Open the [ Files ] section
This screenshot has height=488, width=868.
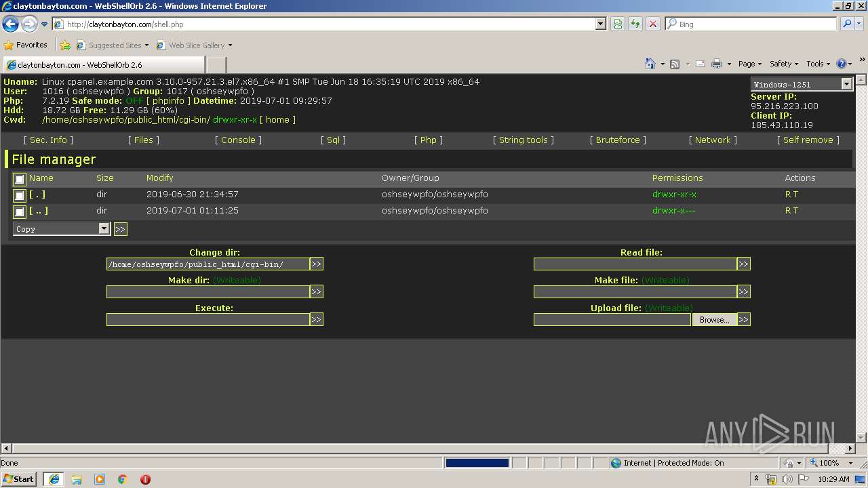[x=144, y=140]
